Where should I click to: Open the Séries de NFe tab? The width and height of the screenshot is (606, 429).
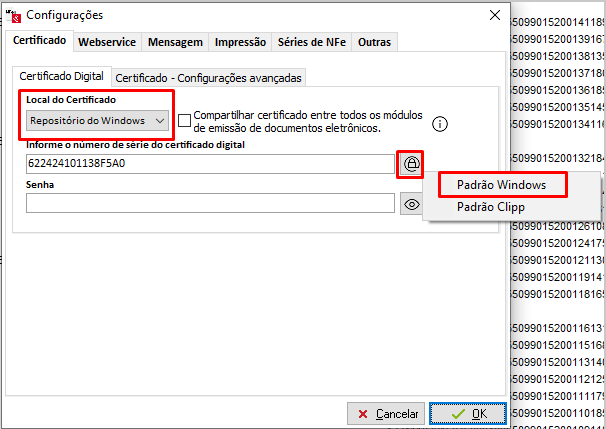click(310, 42)
